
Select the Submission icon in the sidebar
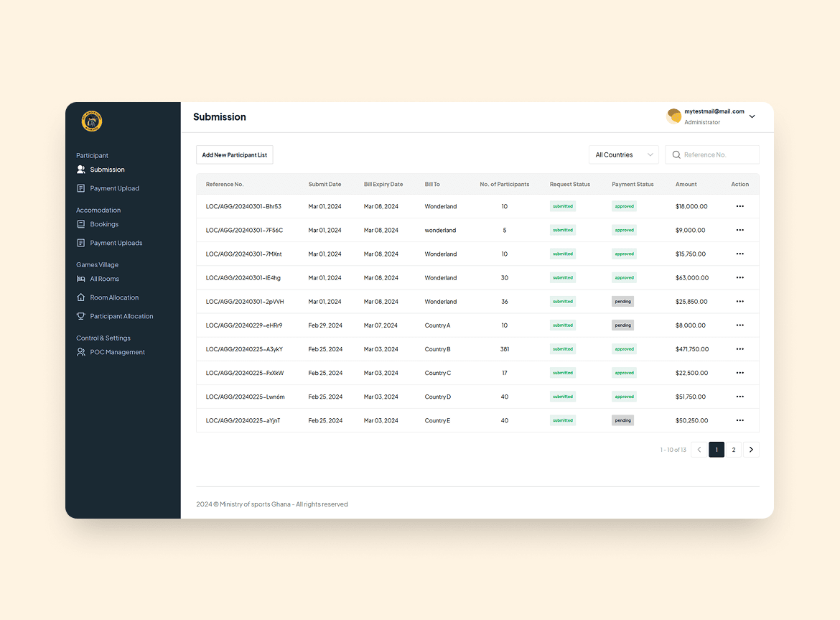click(81, 170)
